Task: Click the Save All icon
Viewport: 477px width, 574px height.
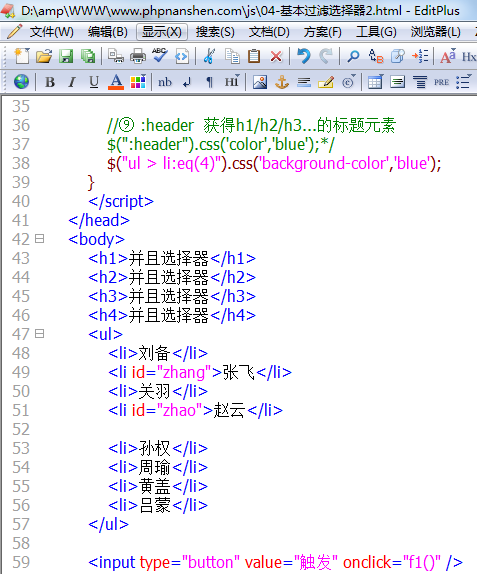Action: [x=88, y=56]
